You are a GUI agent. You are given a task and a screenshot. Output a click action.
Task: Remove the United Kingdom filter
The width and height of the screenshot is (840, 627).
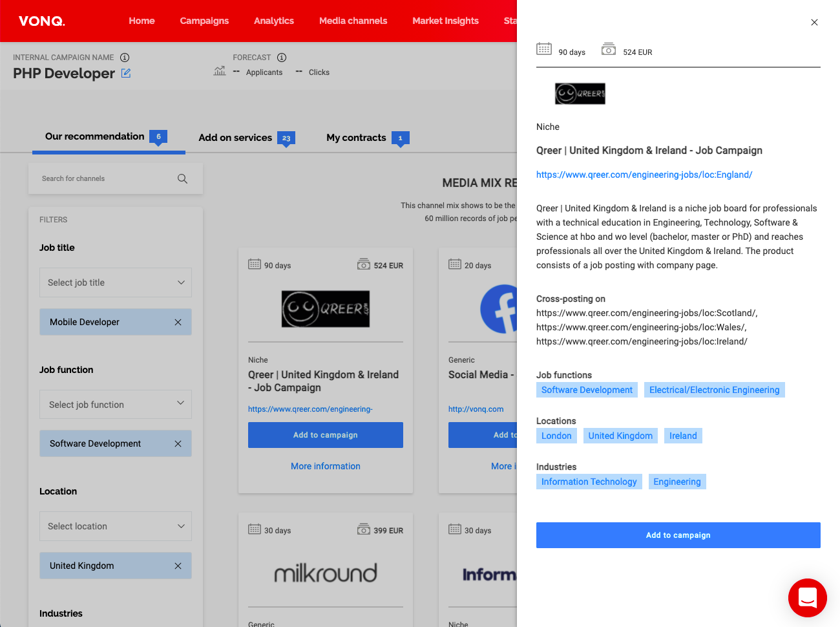pyautogui.click(x=178, y=566)
